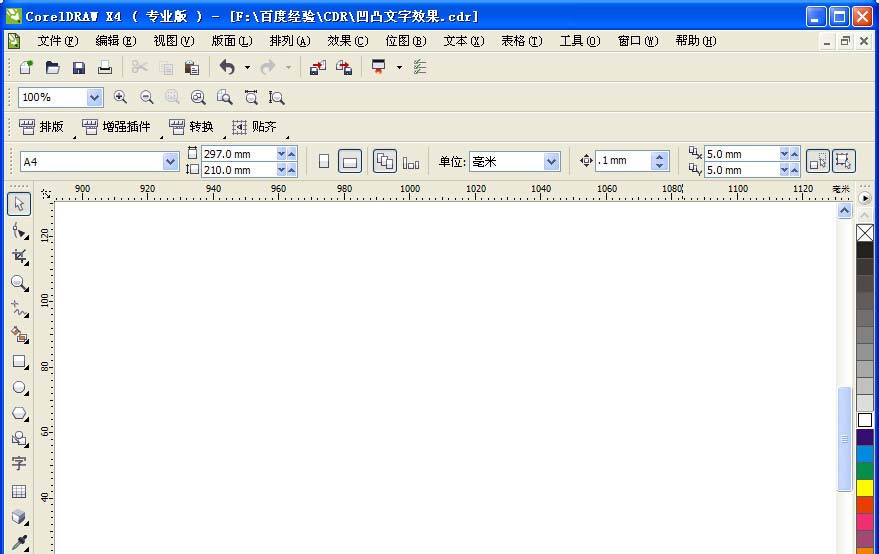This screenshot has height=554, width=879.
Task: Select the Polygon tool
Action: click(x=19, y=413)
